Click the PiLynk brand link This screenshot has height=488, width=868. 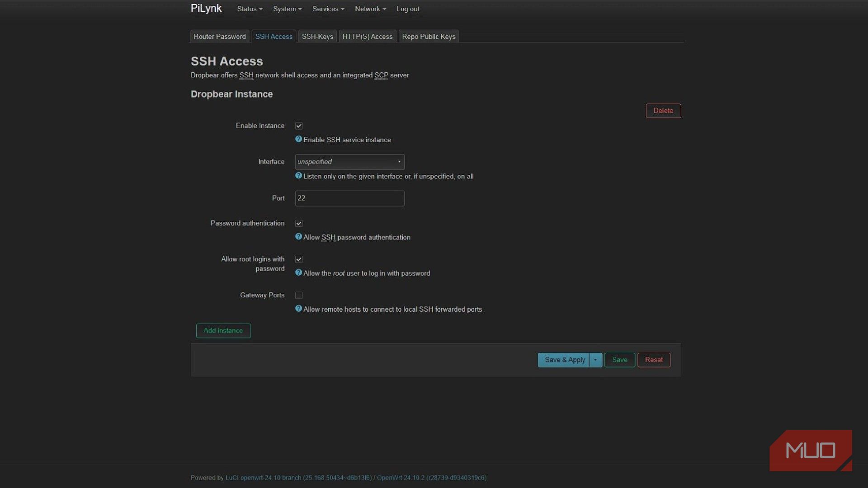point(206,9)
